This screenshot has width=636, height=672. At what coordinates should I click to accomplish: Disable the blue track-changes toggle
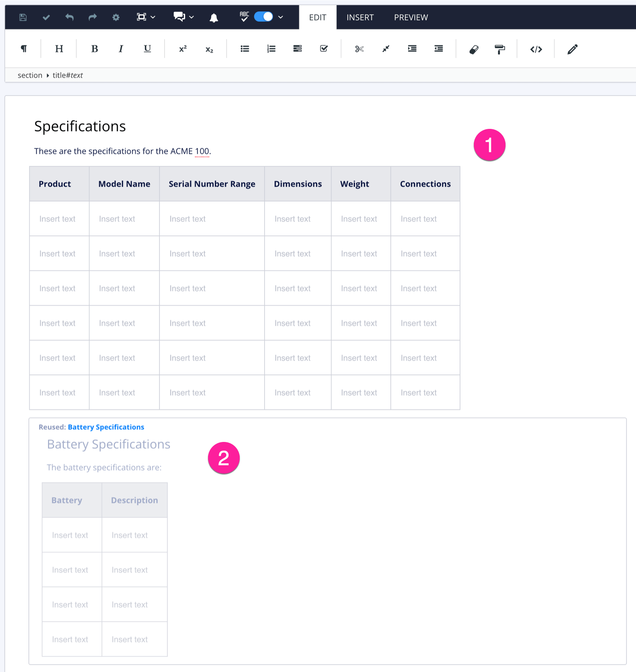pyautogui.click(x=263, y=17)
